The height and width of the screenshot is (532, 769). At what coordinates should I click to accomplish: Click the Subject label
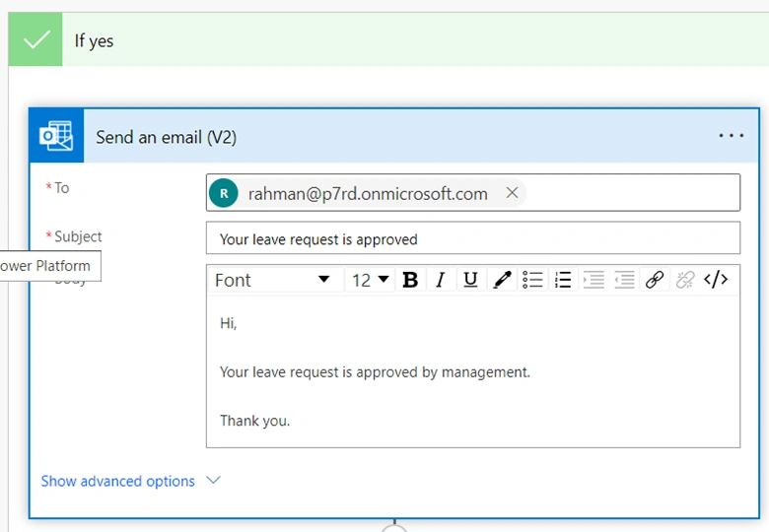[x=78, y=236]
